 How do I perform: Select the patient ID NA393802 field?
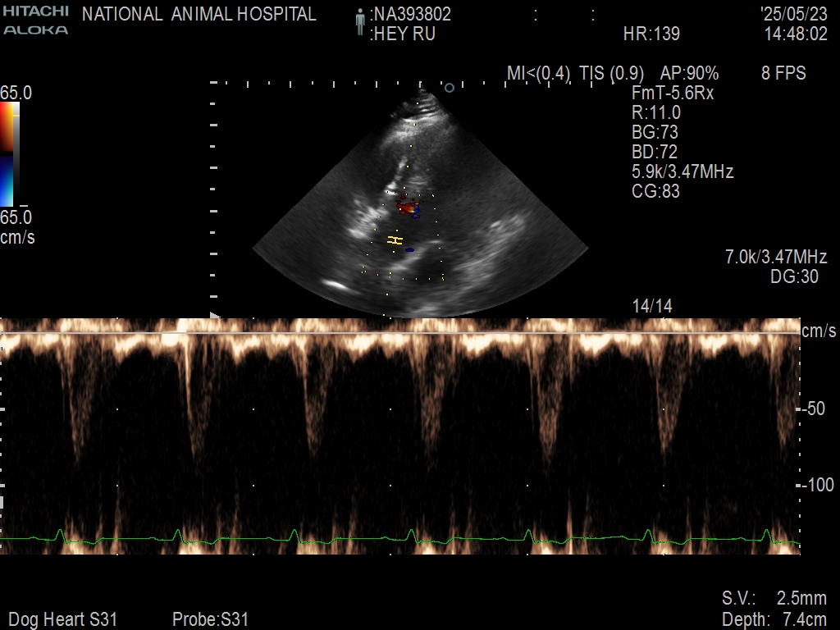tap(409, 14)
